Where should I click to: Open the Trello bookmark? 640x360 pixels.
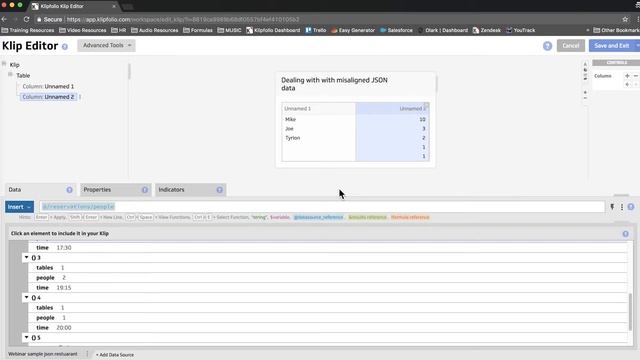316,30
